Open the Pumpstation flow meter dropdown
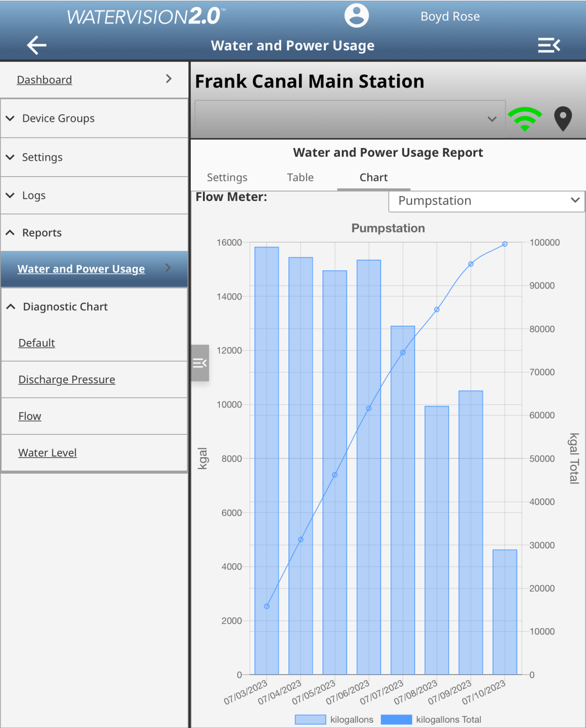The height and width of the screenshot is (728, 586). [x=486, y=201]
